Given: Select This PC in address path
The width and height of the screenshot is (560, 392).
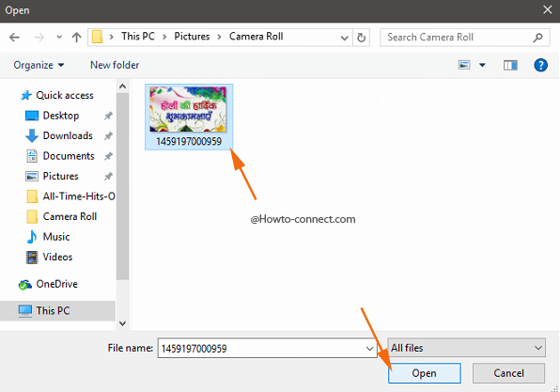Looking at the screenshot, I should point(138,37).
